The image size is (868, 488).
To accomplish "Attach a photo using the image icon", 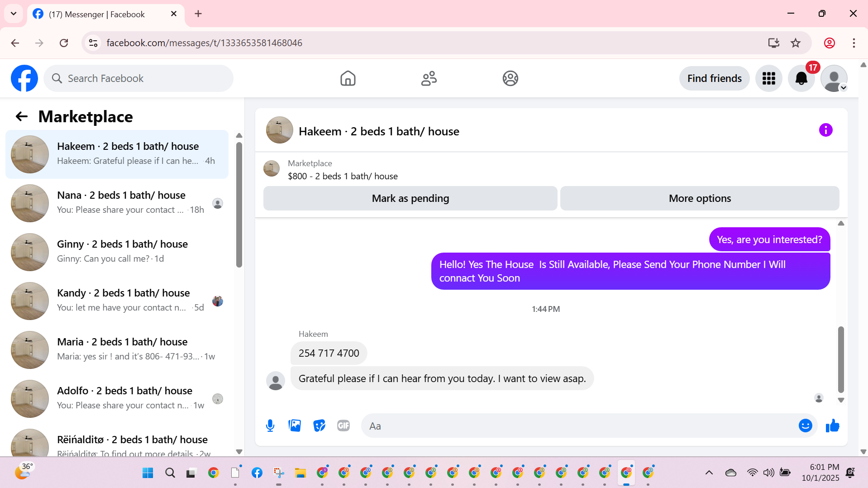I will point(295,426).
